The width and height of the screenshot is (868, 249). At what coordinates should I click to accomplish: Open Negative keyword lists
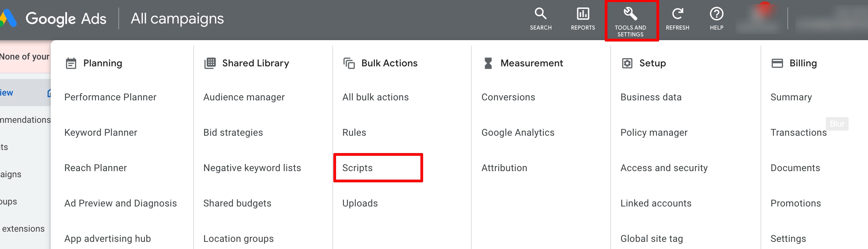[252, 168]
